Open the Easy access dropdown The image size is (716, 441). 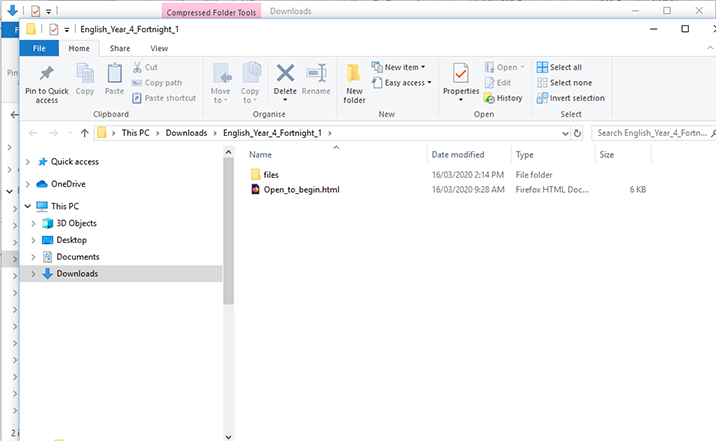click(x=401, y=83)
